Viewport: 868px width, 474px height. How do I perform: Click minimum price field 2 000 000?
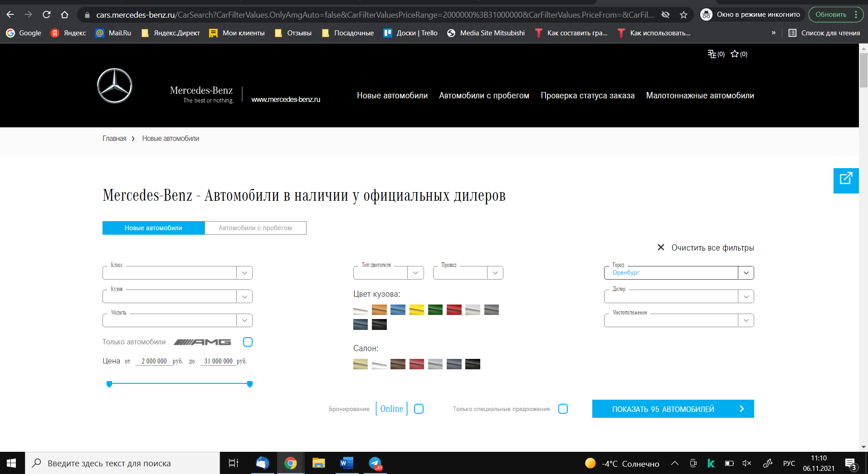click(154, 361)
